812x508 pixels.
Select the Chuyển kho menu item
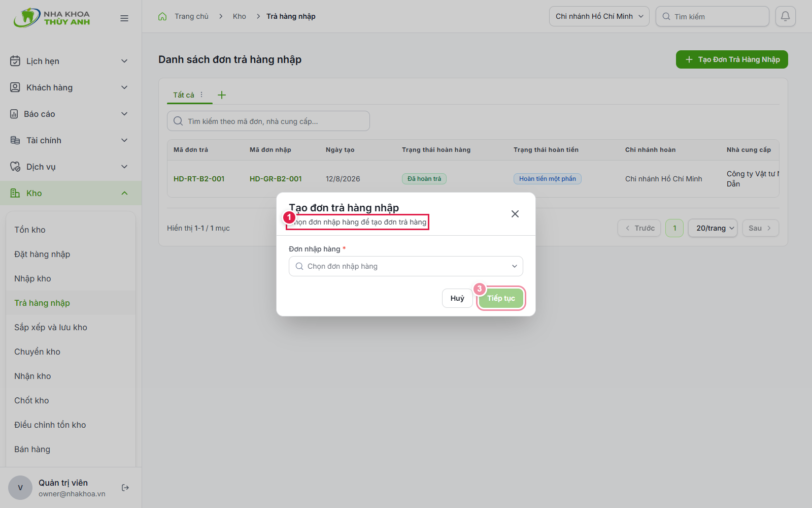point(37,352)
